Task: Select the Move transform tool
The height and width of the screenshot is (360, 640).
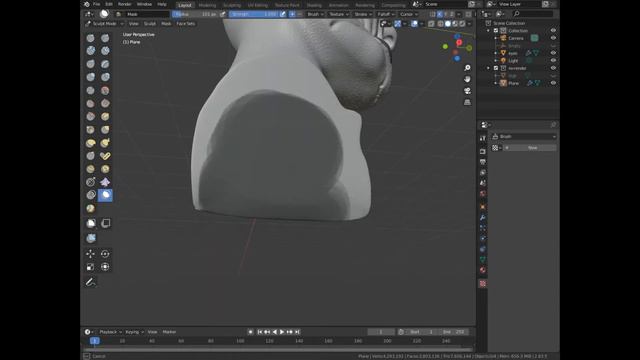Action: (x=91, y=254)
